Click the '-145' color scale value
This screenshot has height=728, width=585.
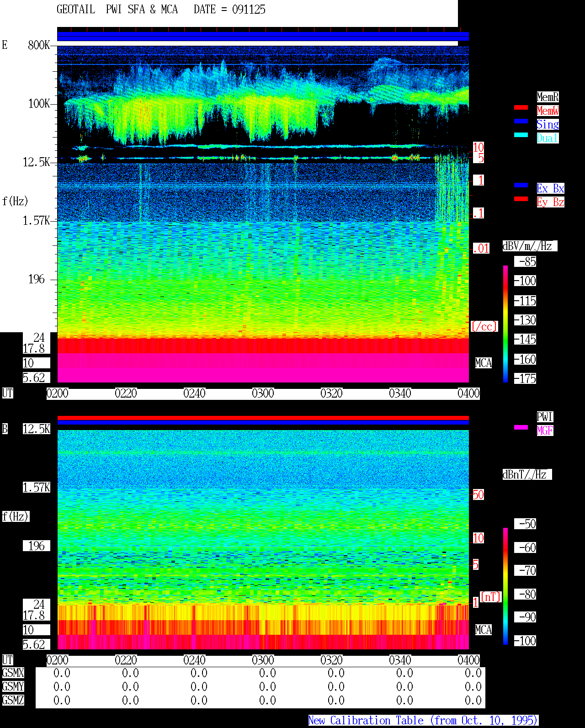point(525,339)
